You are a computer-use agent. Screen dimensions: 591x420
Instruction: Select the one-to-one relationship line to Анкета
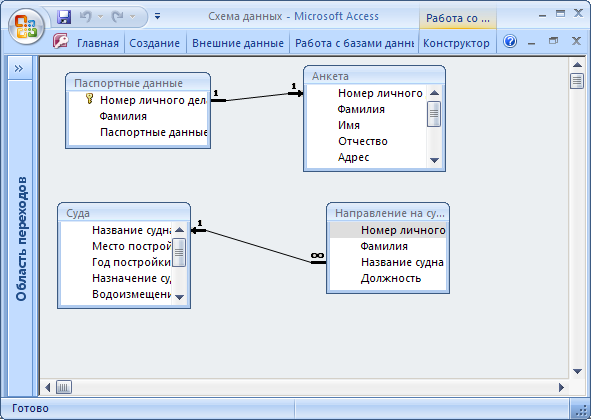(x=257, y=97)
